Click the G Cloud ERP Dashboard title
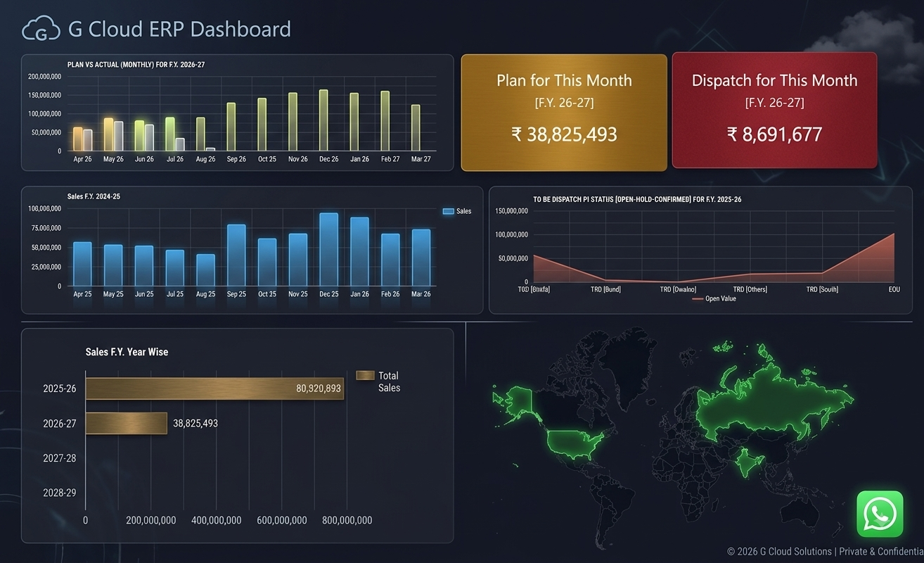This screenshot has width=924, height=563. (179, 30)
